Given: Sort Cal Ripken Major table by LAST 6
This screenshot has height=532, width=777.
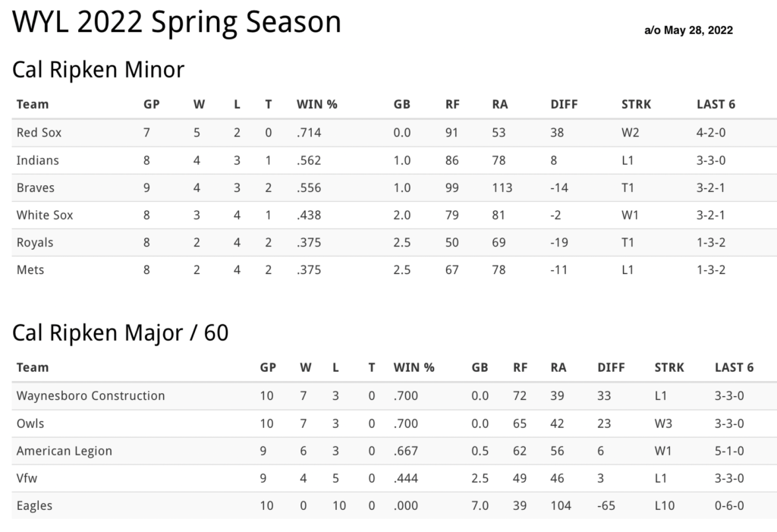Looking at the screenshot, I should tap(734, 367).
